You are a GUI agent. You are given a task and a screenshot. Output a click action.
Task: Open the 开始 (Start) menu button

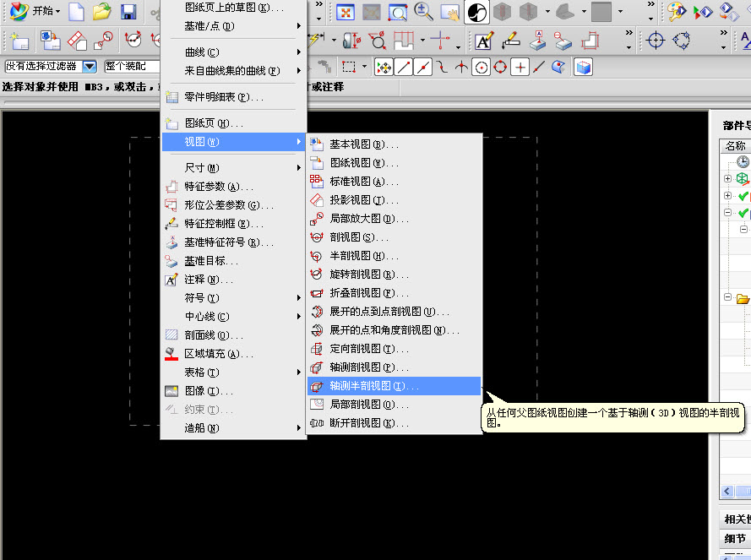[x=35, y=11]
